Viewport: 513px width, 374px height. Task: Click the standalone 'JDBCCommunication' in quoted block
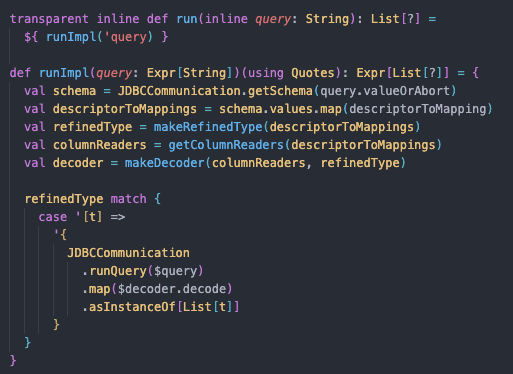[129, 253]
